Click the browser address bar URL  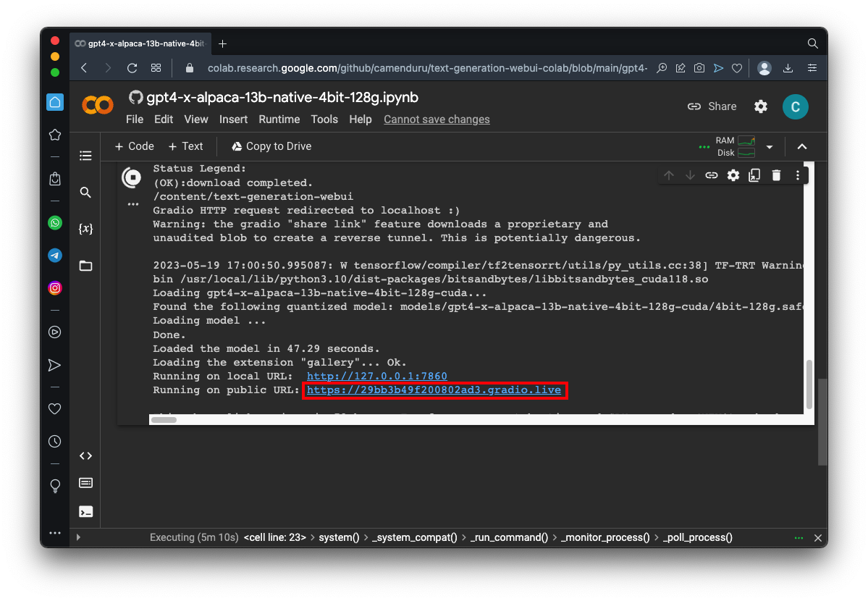coord(427,68)
